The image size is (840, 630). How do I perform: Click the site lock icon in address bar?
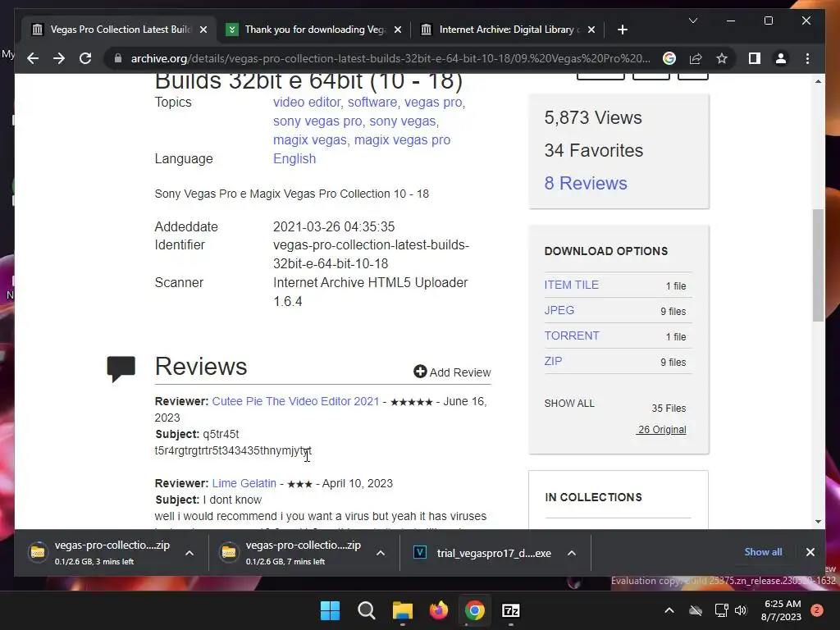[x=118, y=58]
